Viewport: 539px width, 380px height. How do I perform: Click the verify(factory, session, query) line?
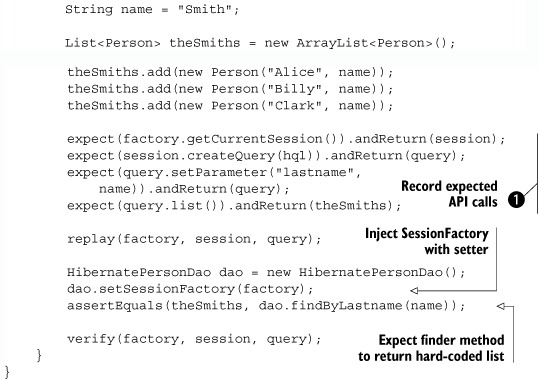click(x=194, y=339)
